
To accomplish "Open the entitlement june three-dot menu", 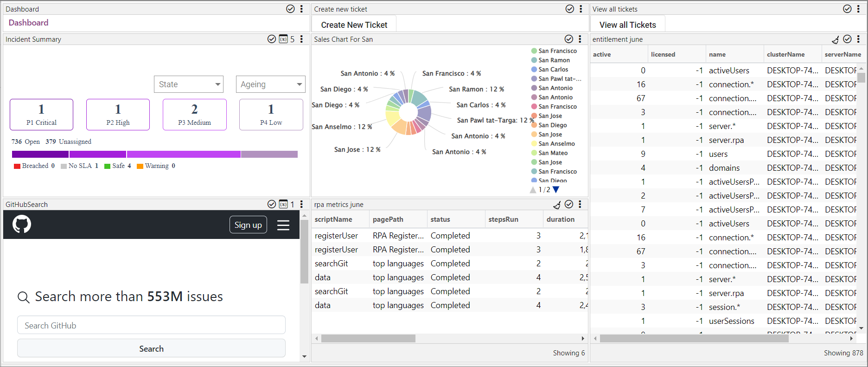I will click(858, 39).
